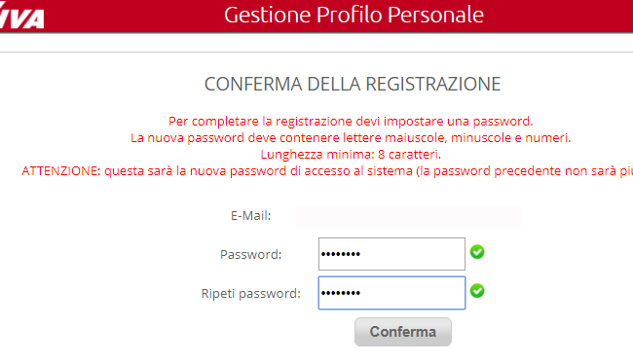
Task: Click the Password label
Action: point(250,255)
